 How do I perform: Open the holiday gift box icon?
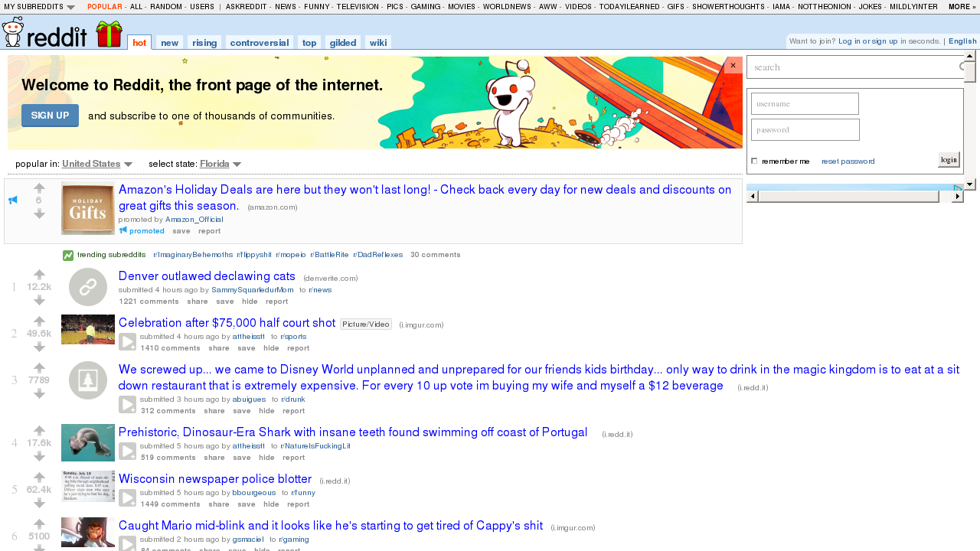109,34
